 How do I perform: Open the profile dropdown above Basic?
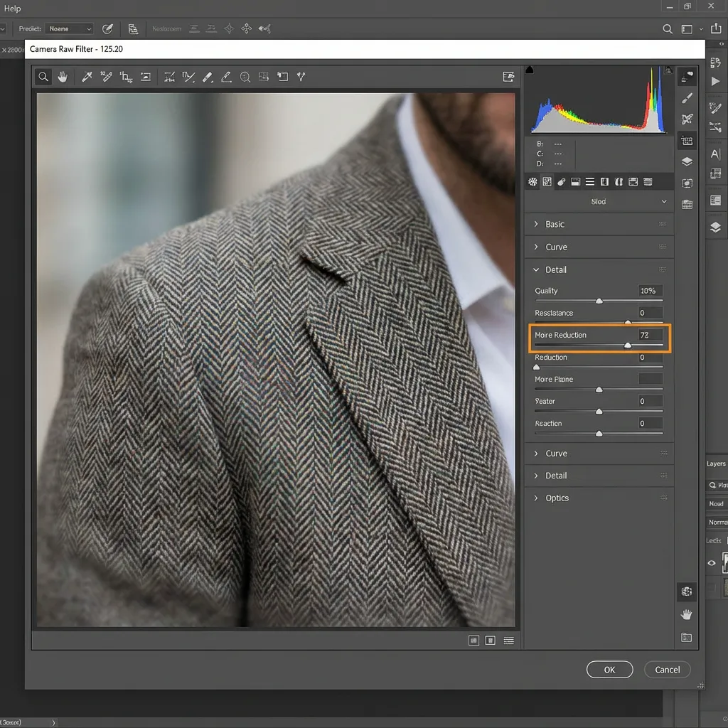(599, 202)
